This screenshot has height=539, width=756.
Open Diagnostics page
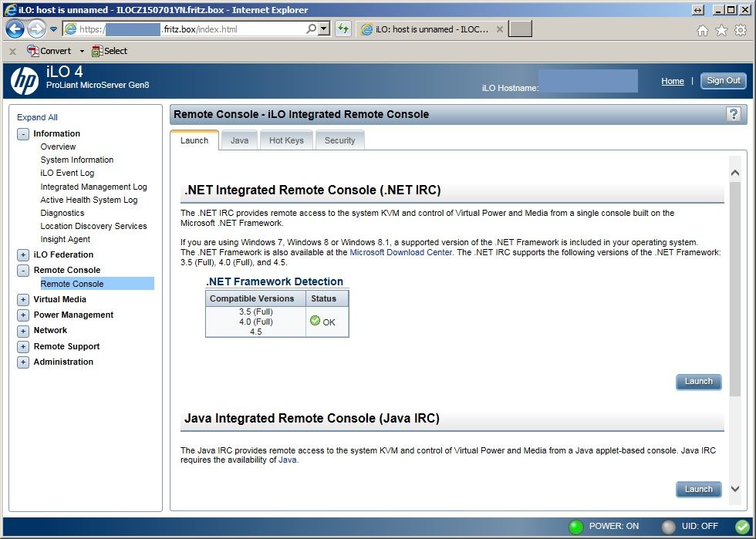62,213
